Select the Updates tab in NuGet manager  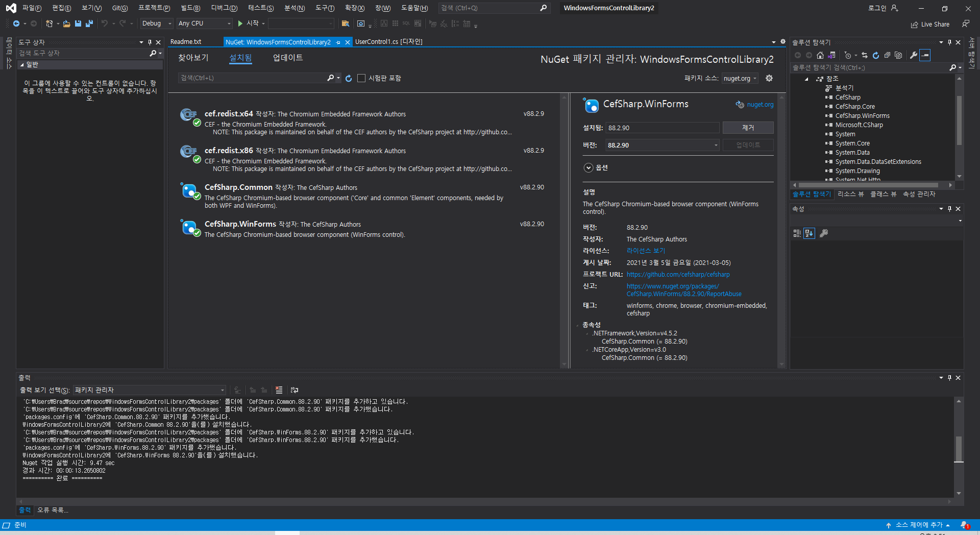coord(288,58)
